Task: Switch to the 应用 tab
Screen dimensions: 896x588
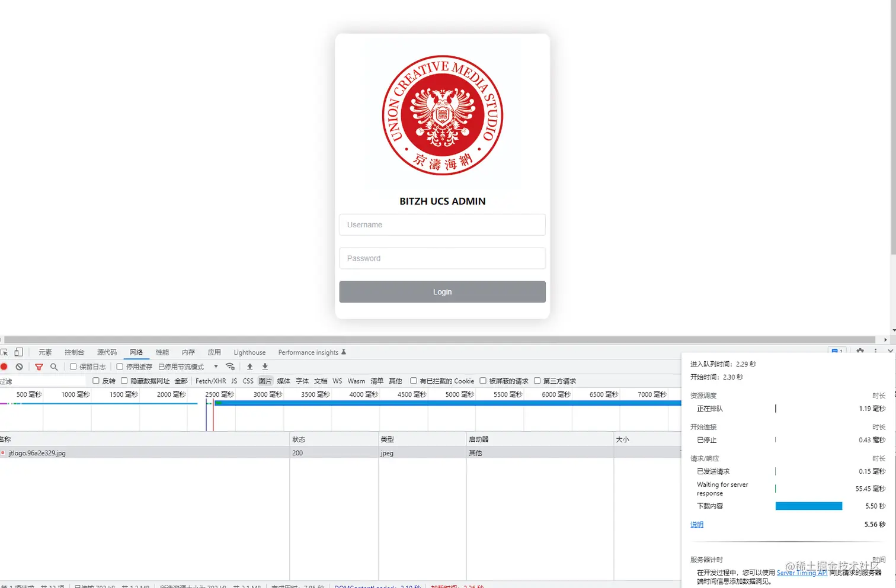Action: pos(215,352)
